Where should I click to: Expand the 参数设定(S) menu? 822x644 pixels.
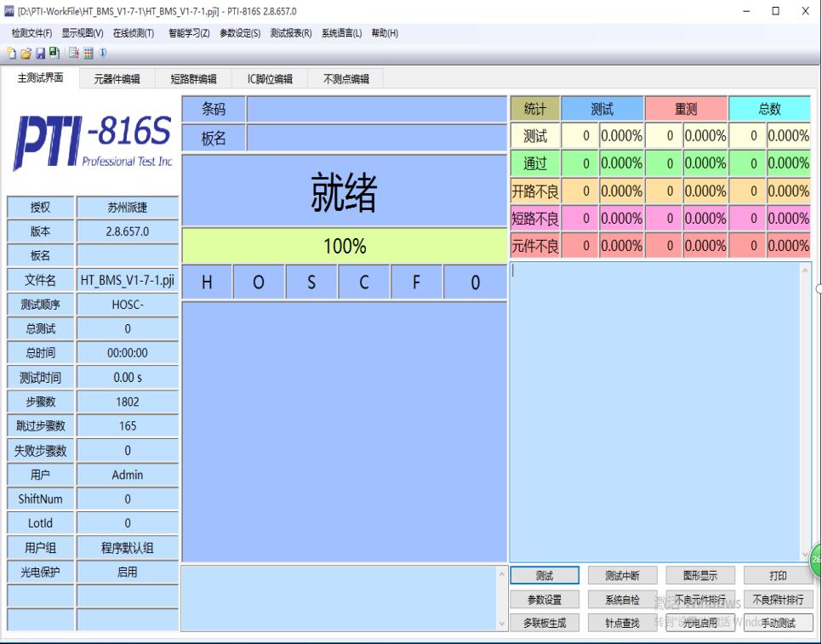point(240,33)
